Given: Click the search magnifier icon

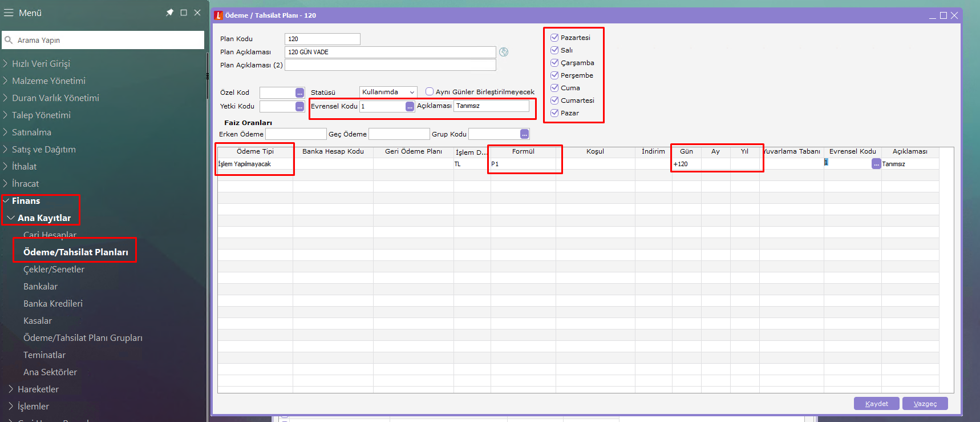Looking at the screenshot, I should coord(9,40).
